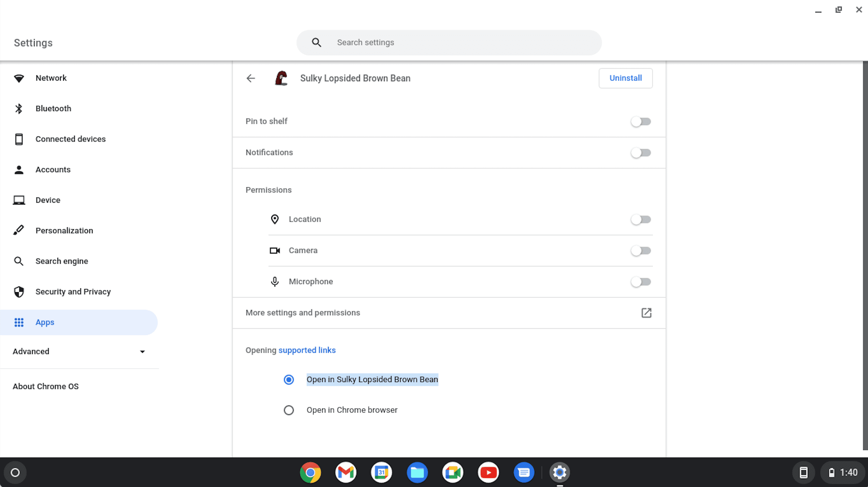
Task: Click the Apps menu item in sidebar
Action: coord(45,322)
